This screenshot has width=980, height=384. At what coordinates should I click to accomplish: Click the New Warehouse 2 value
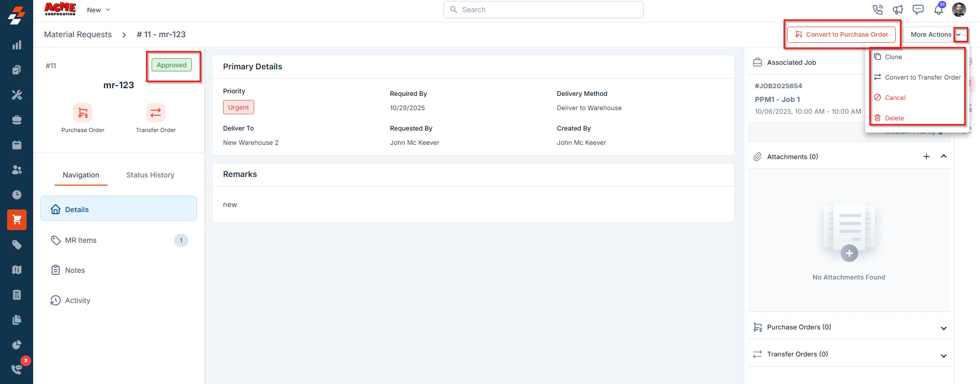[x=251, y=143]
